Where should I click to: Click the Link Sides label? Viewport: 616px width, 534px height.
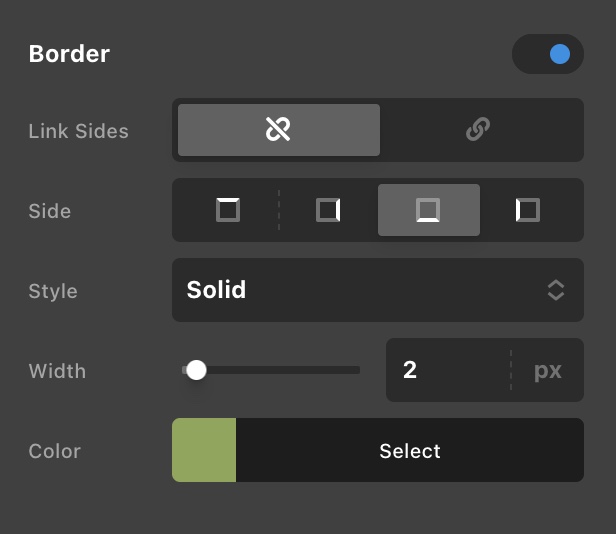tap(78, 131)
